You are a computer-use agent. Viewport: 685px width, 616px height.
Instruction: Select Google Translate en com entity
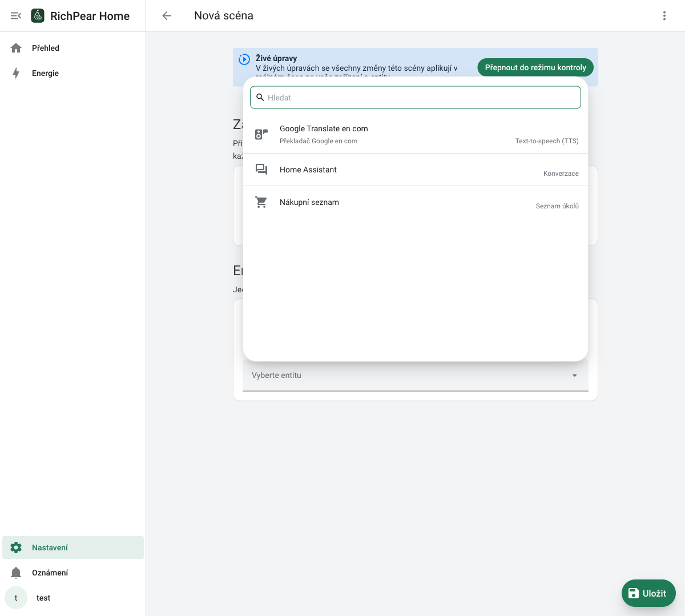416,134
